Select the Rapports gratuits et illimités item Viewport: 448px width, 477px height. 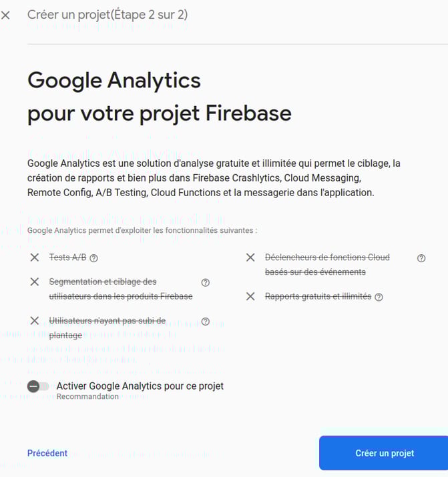pyautogui.click(x=318, y=296)
